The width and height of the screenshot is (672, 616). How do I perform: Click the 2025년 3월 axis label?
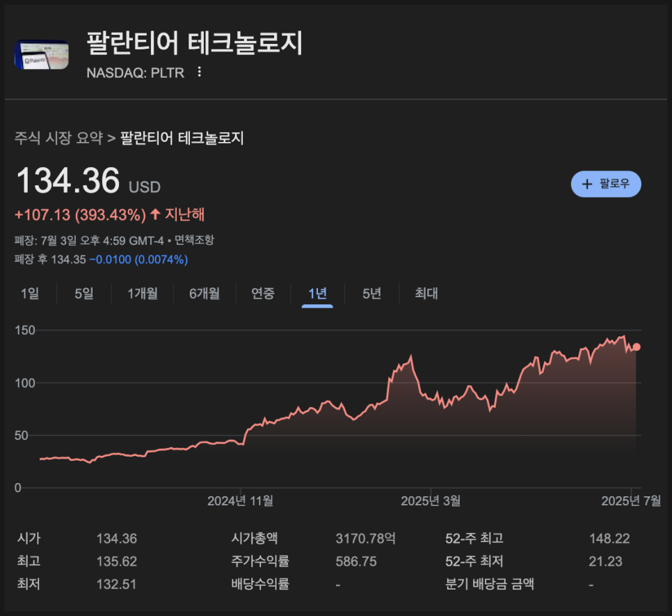pos(431,500)
